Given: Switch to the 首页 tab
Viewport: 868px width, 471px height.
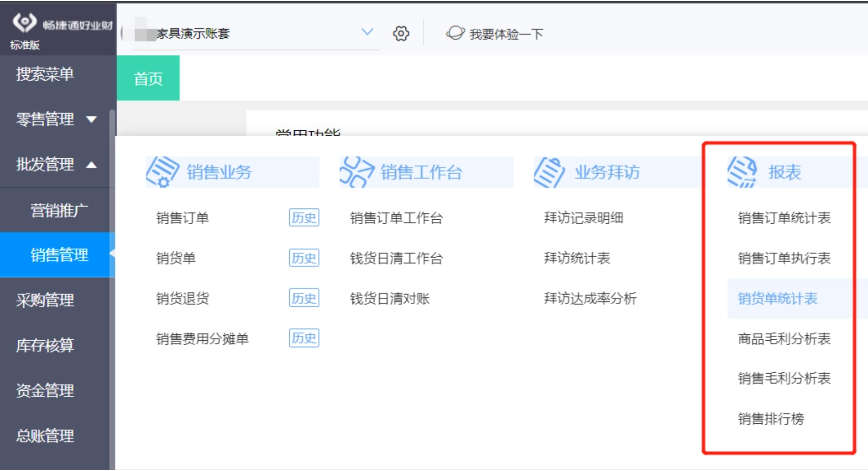Looking at the screenshot, I should [148, 78].
